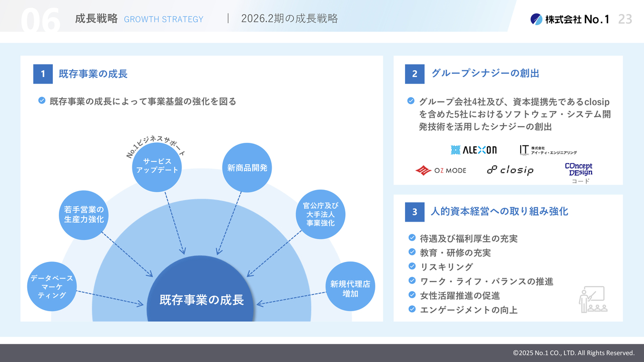Click the page number 23
Screen dimensions: 644x362
625,19
